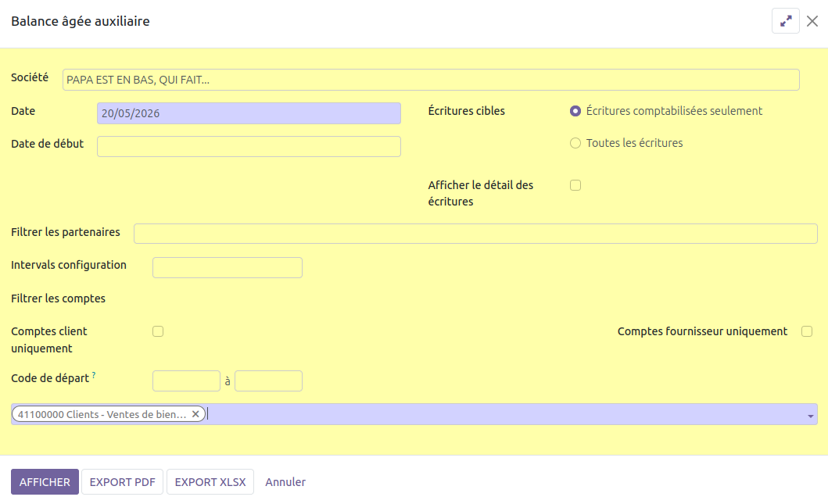Click the Code de départ label

(x=50, y=378)
